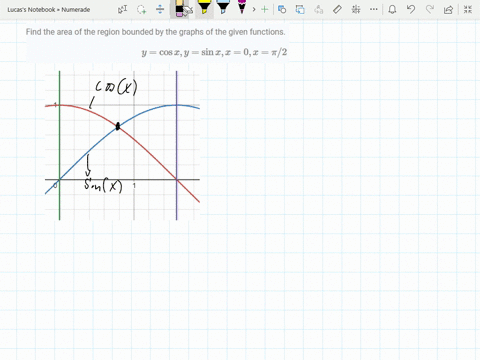
Task: Open the ruler tool
Action: coord(337,9)
